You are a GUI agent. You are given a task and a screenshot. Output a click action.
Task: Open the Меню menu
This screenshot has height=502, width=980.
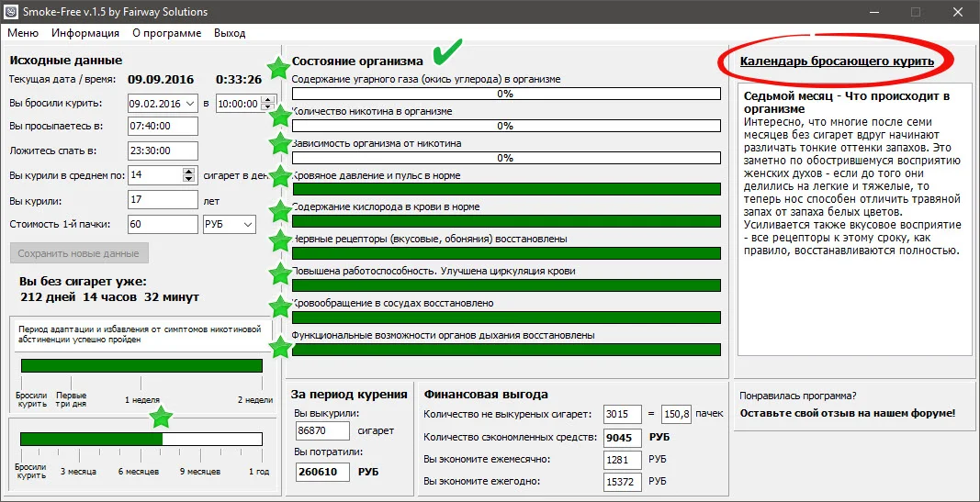click(x=22, y=33)
